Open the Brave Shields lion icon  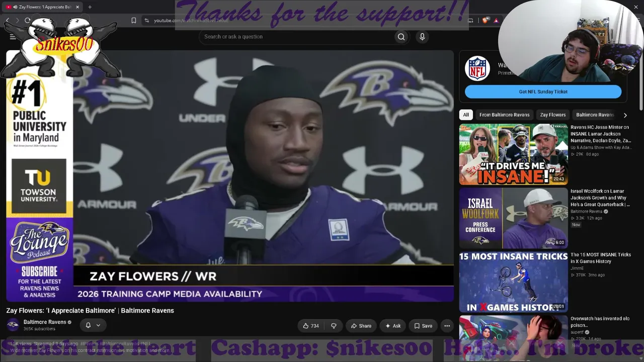tap(485, 21)
